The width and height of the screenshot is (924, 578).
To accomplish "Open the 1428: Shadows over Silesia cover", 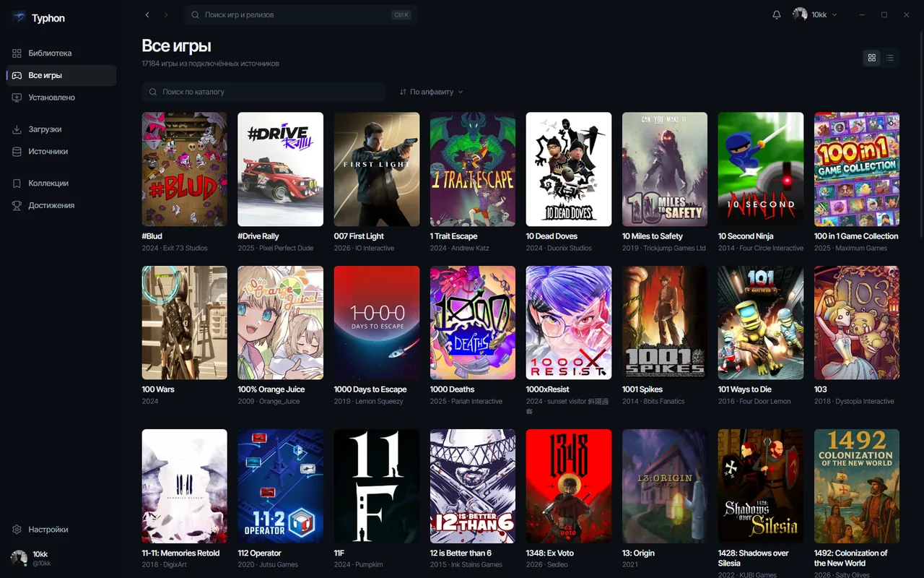I will (761, 486).
